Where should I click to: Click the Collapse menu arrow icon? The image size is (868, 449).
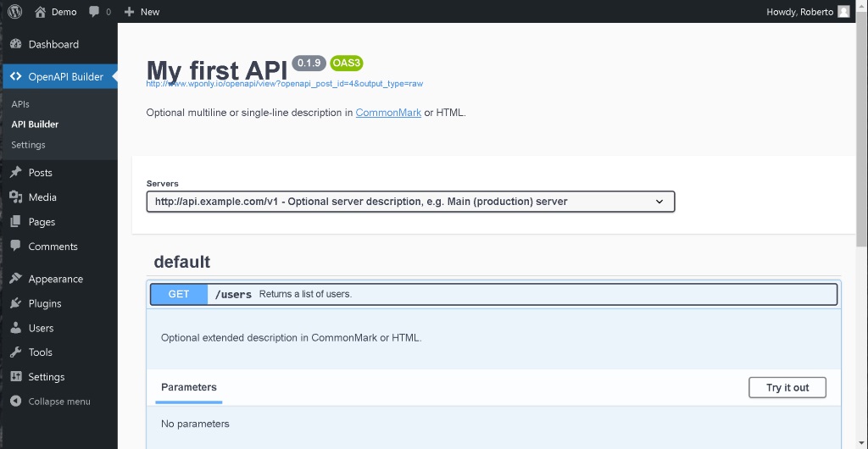point(15,402)
